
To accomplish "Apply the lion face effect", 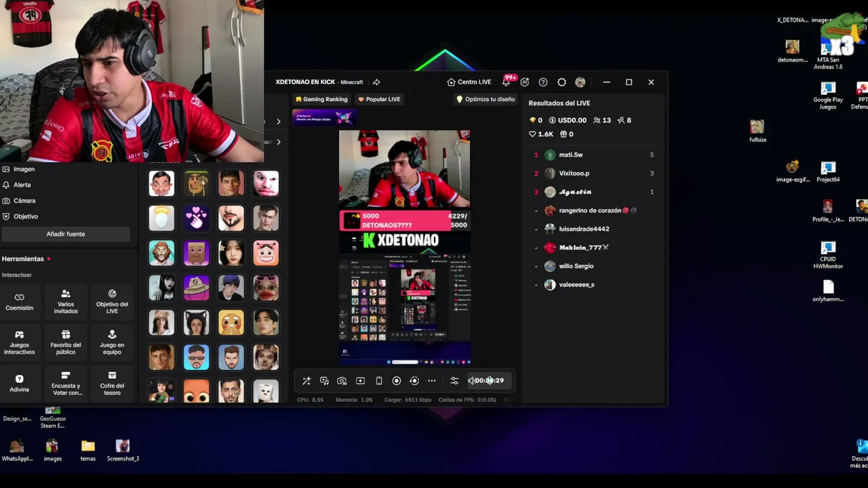I will [161, 253].
